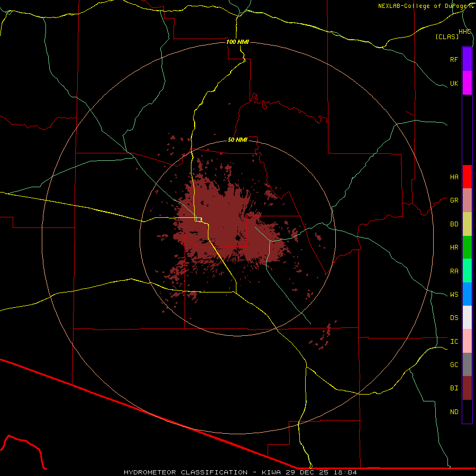
Task: Click the HYDROMETEOR CLASSIFICATION title text
Action: [186, 472]
